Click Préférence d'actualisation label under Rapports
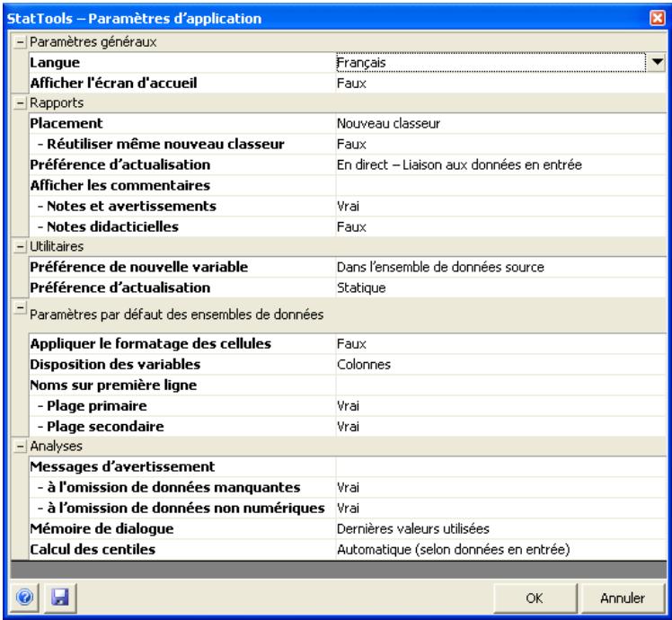672x620 pixels. click(x=120, y=164)
